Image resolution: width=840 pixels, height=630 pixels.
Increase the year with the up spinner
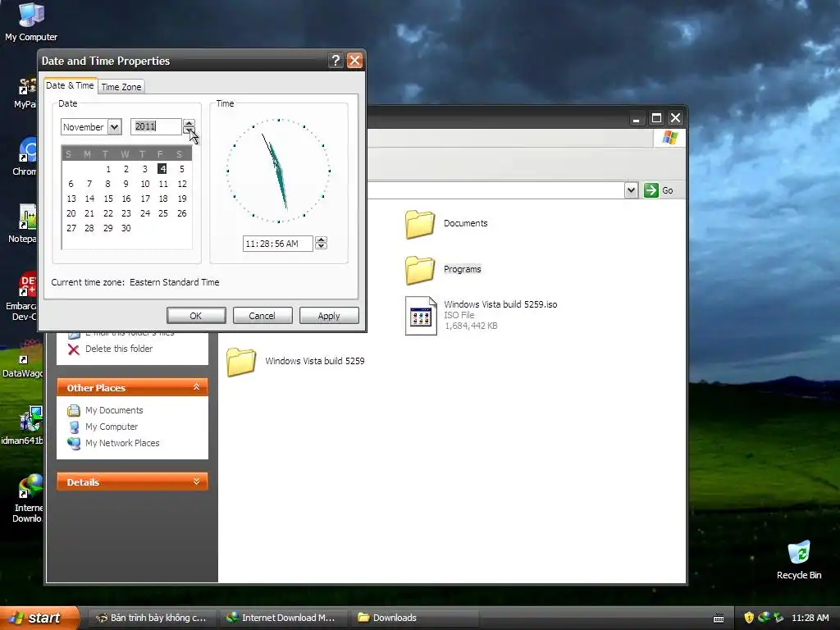click(189, 123)
